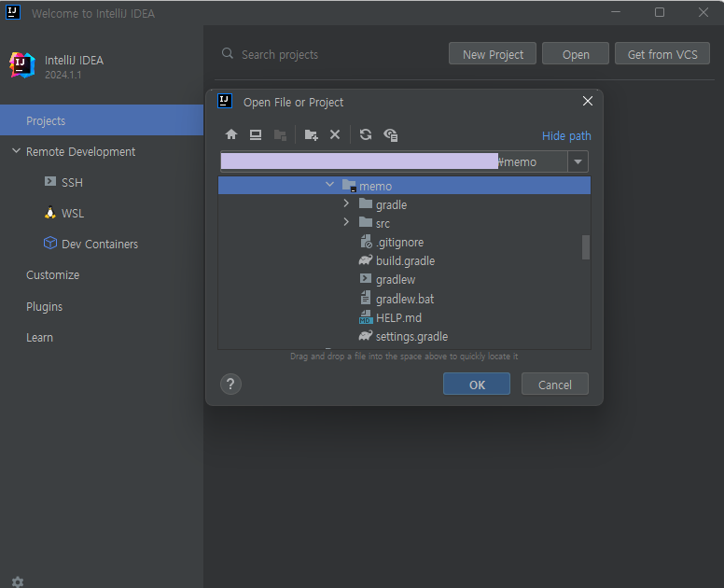The height and width of the screenshot is (588, 724).
Task: Refresh the file tree
Action: tap(366, 134)
